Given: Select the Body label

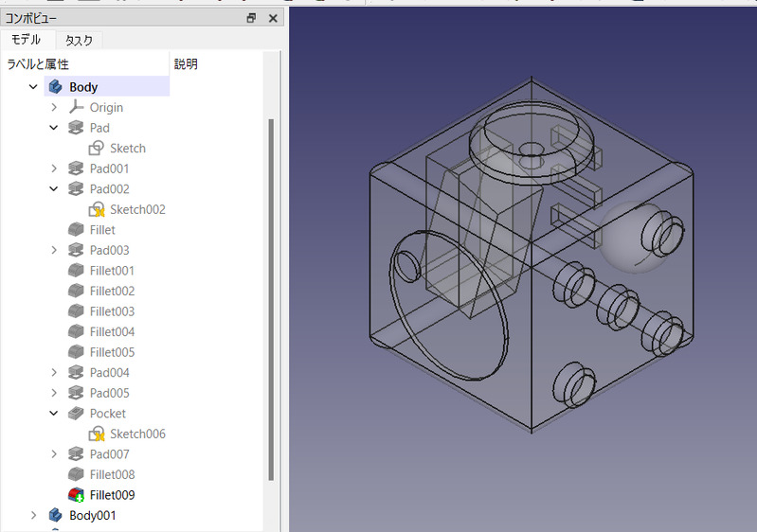Looking at the screenshot, I should point(83,87).
